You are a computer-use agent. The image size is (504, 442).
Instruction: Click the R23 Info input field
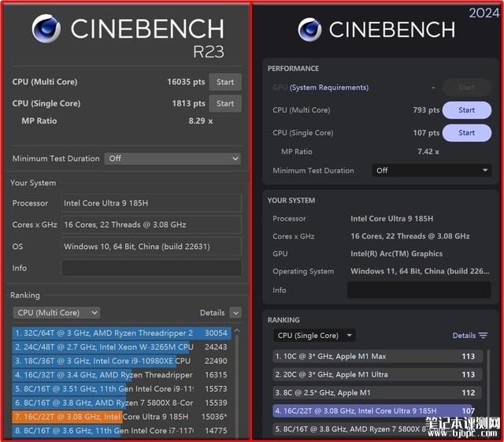coord(151,268)
